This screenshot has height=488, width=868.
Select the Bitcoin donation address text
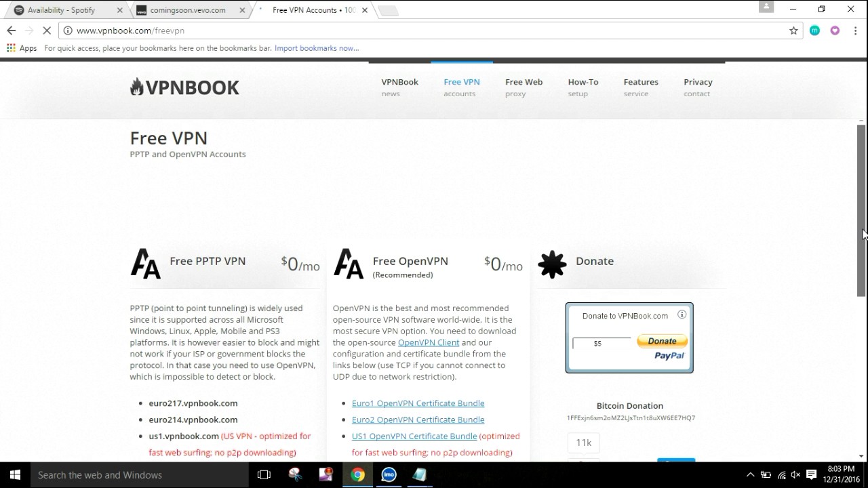(631, 418)
